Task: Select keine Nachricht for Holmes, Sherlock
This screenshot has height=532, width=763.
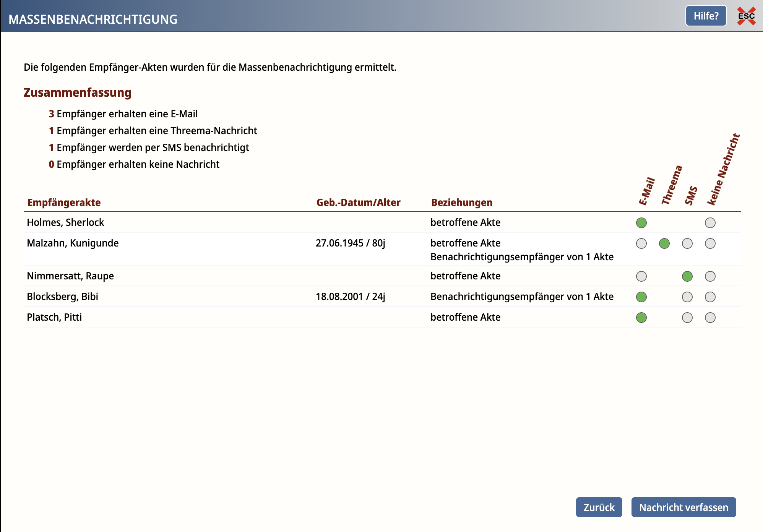Action: point(710,223)
